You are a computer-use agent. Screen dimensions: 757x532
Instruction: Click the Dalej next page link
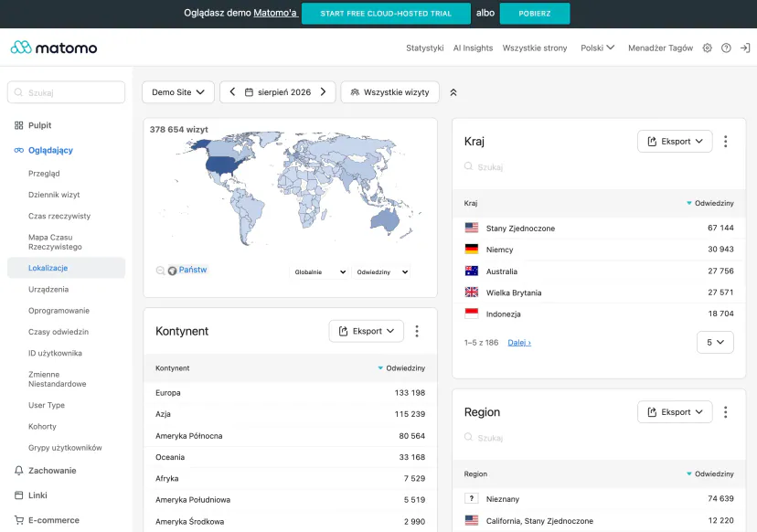coord(519,342)
